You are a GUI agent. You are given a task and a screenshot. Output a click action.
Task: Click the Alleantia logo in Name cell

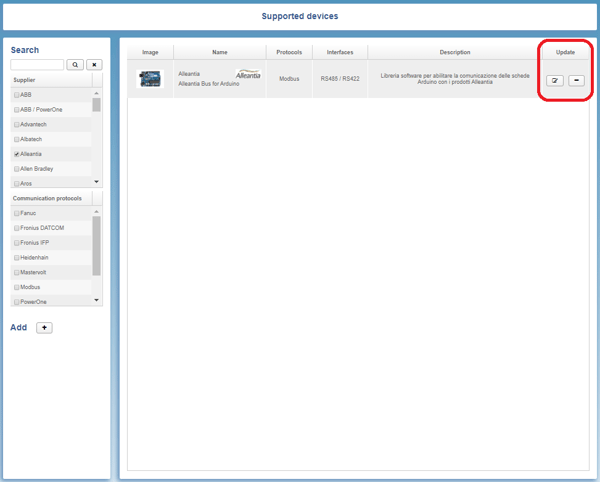click(248, 75)
